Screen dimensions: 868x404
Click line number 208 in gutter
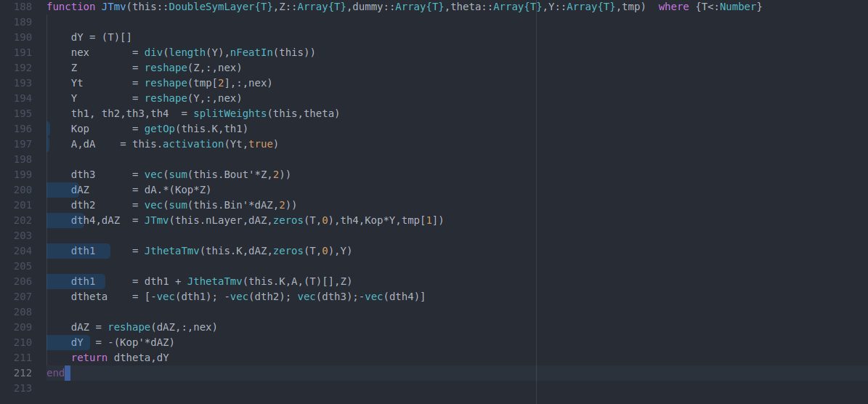23,312
